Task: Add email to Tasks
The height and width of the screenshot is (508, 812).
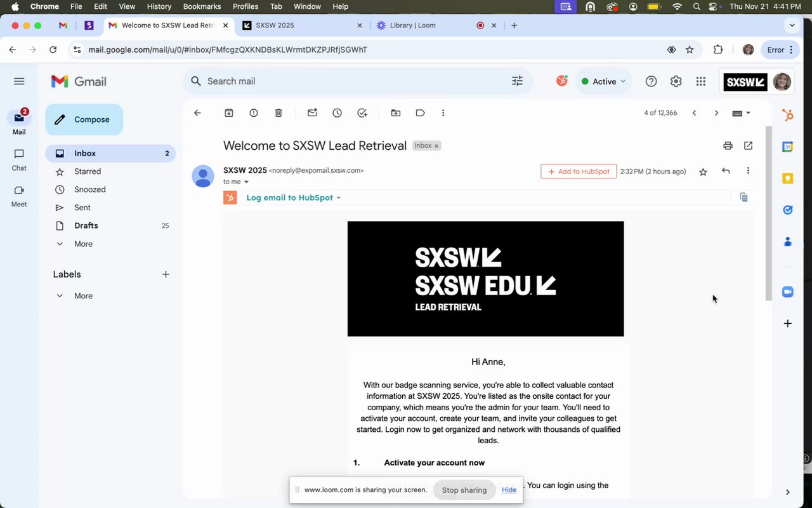Action: (x=362, y=113)
